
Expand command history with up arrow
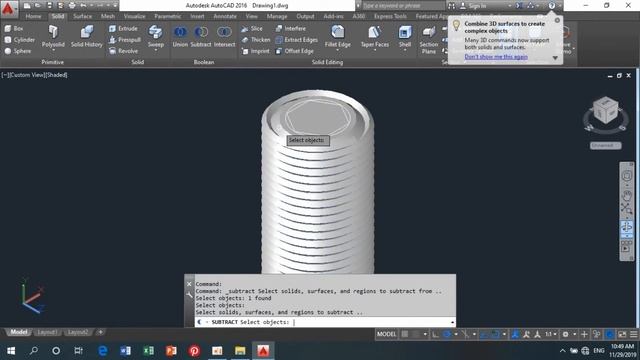452,322
